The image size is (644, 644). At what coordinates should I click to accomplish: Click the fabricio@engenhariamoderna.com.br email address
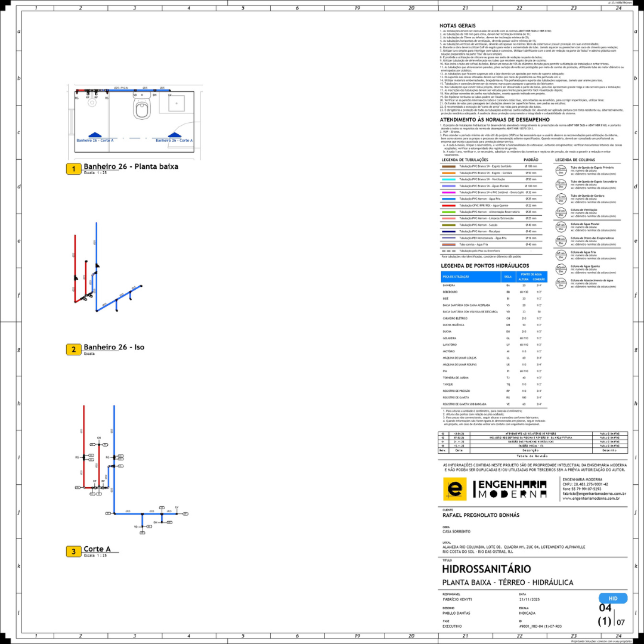pyautogui.click(x=595, y=494)
